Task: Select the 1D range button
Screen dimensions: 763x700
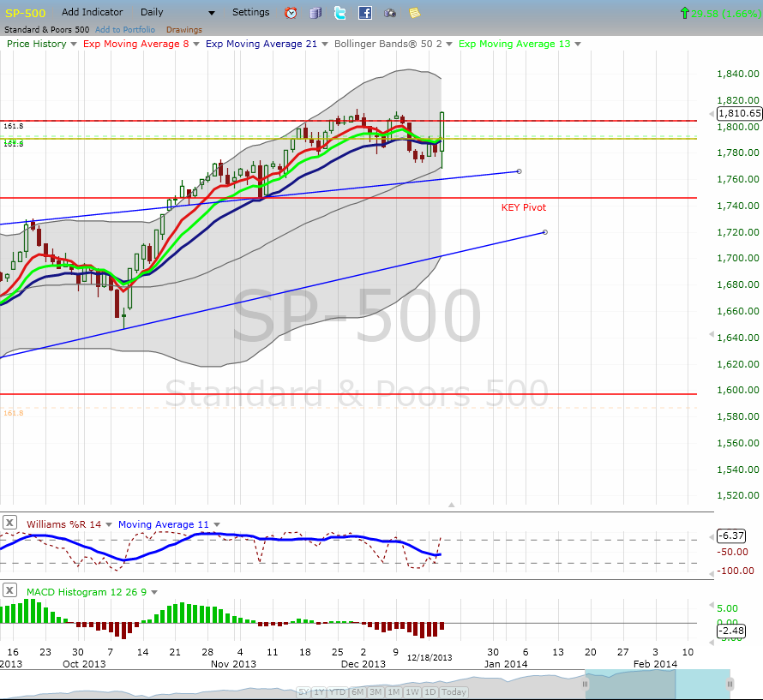Action: coord(430,691)
